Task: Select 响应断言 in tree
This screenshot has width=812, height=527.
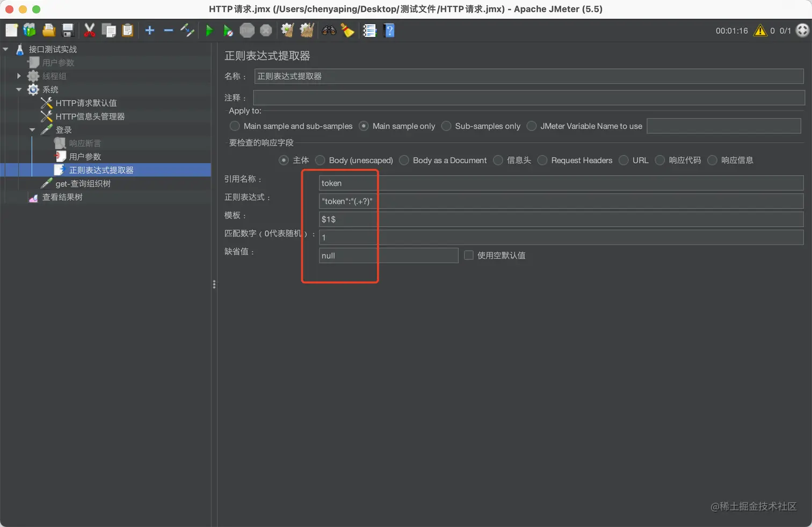Action: click(85, 143)
